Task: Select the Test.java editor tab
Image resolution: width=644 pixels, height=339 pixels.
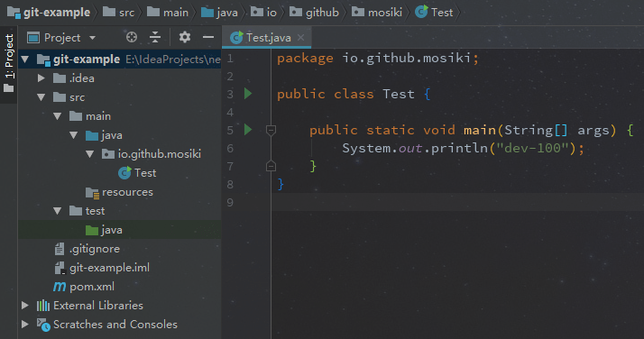Action: 266,37
